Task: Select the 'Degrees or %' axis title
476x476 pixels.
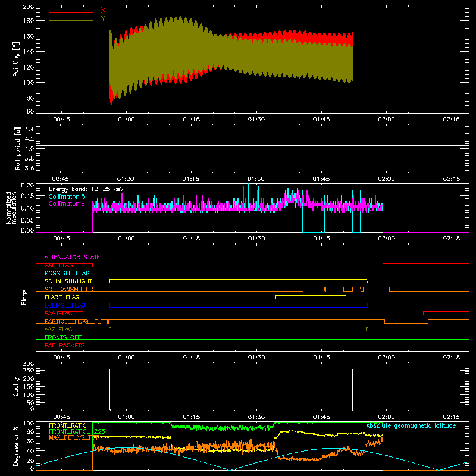Action: point(16,446)
